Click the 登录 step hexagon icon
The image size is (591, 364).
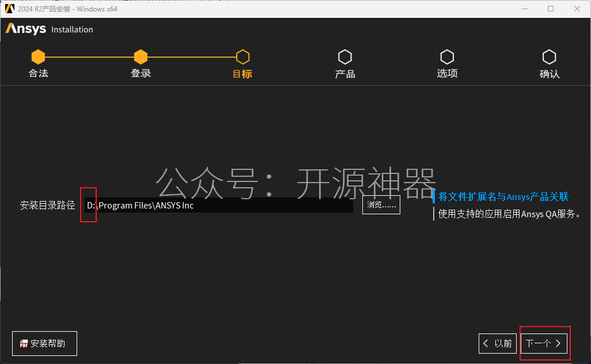(x=141, y=57)
